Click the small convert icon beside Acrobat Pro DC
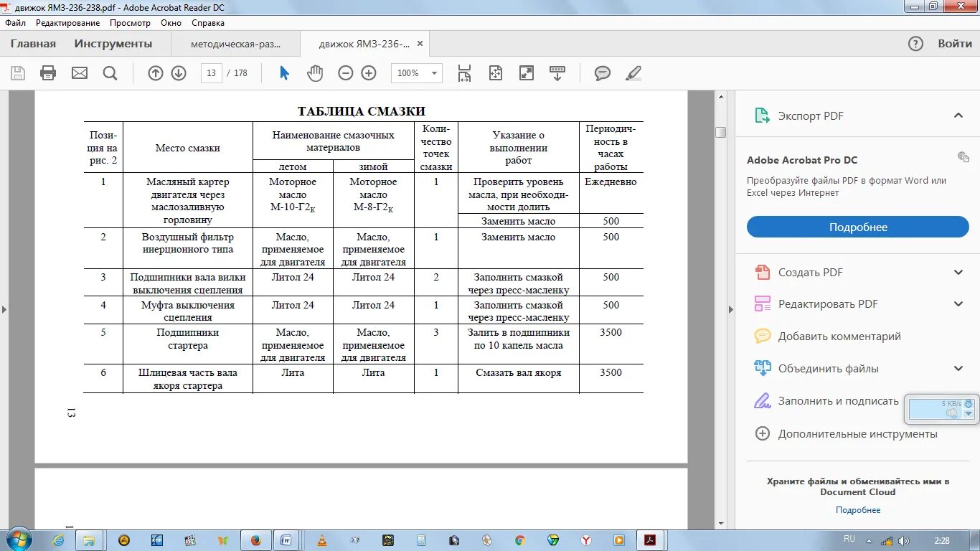 click(x=963, y=156)
